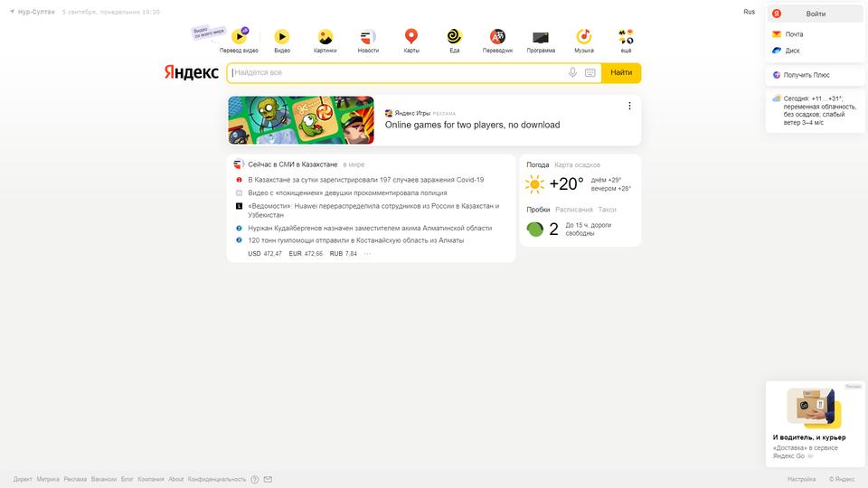
Task: Open the Еда food service icon
Action: click(x=454, y=37)
